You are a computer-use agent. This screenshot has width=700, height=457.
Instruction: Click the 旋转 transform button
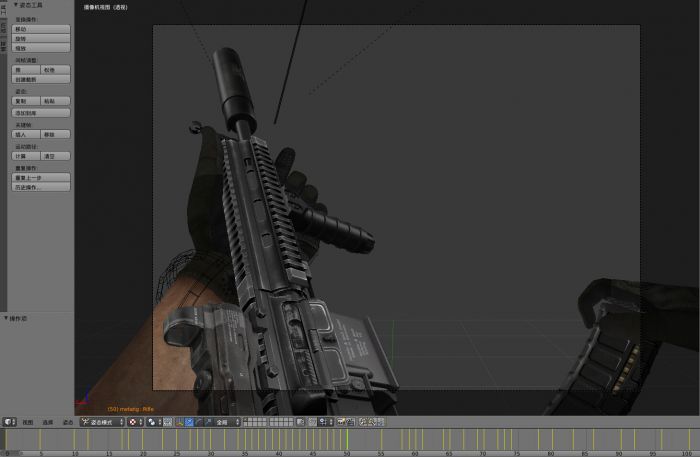coord(41,38)
